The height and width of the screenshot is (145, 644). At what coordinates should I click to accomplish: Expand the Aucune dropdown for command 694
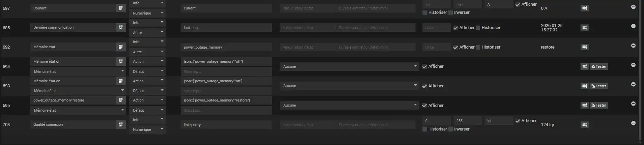[349, 67]
